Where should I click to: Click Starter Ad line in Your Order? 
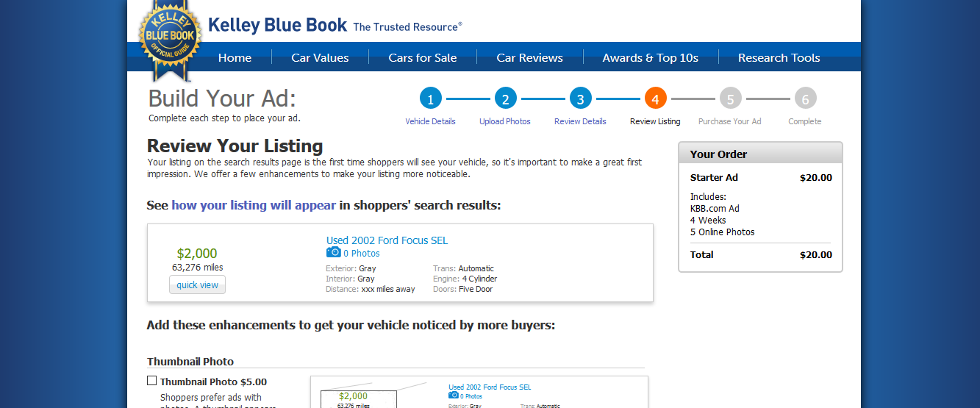click(x=761, y=177)
